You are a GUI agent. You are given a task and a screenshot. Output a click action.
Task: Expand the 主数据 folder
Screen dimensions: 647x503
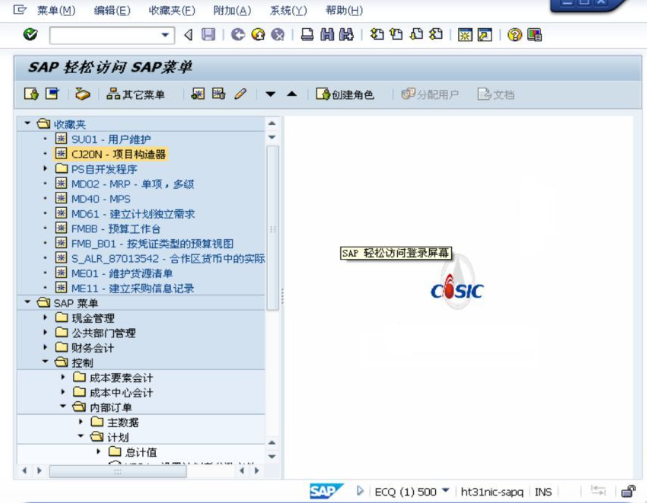pos(81,421)
